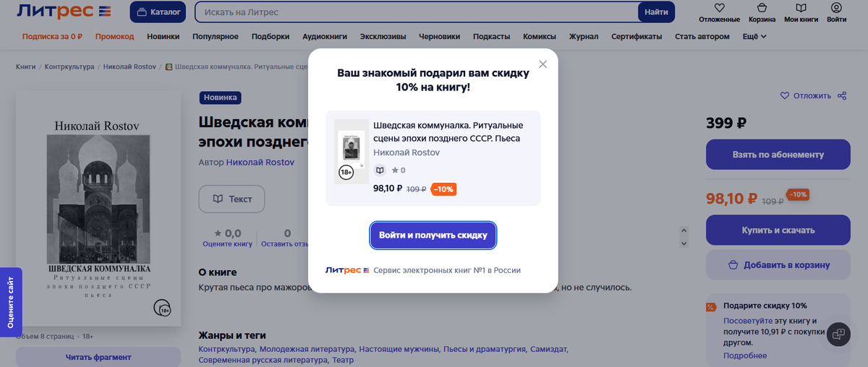Viewport: 868px width, 367px height.
Task: Click the Найти search button
Action: [x=656, y=12]
